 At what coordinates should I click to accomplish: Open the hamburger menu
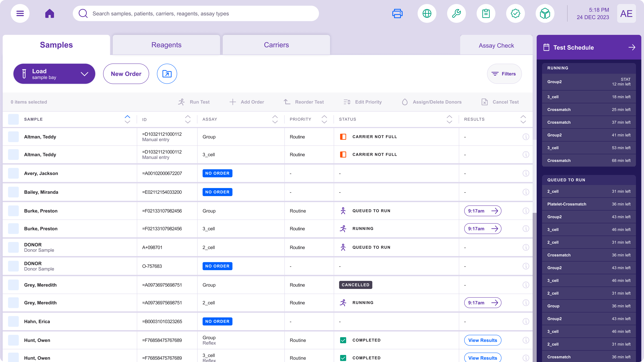20,13
